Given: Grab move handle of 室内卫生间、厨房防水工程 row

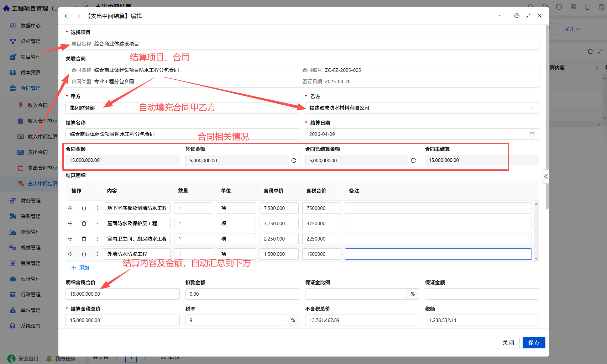Looking at the screenshot, I should 70,239.
